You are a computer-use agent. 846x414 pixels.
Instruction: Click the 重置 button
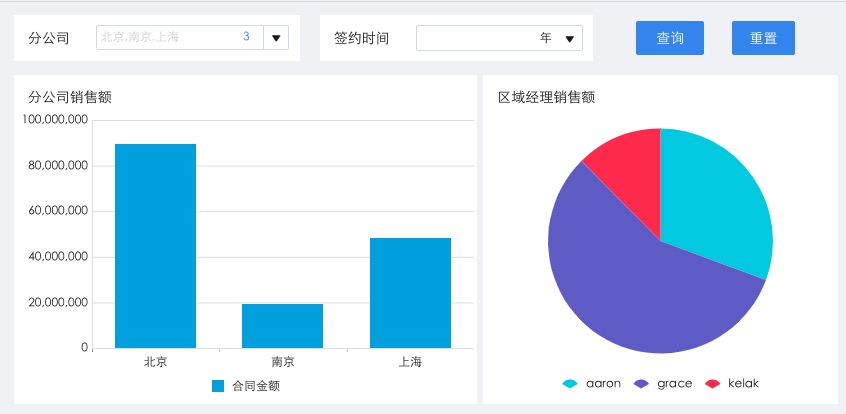763,38
